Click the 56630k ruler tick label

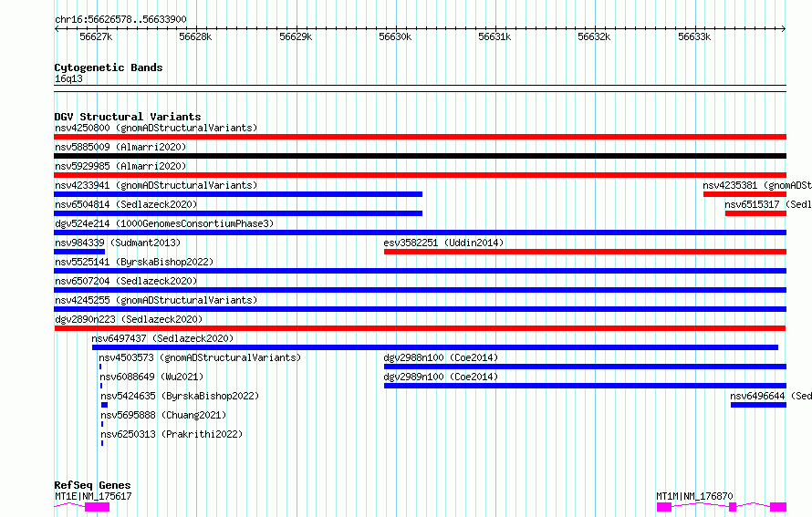[395, 36]
